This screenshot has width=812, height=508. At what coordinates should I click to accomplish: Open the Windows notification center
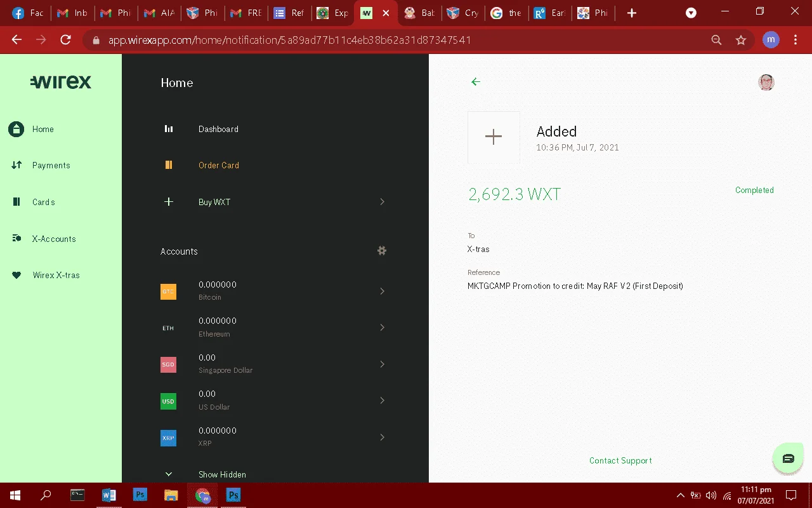tap(791, 495)
